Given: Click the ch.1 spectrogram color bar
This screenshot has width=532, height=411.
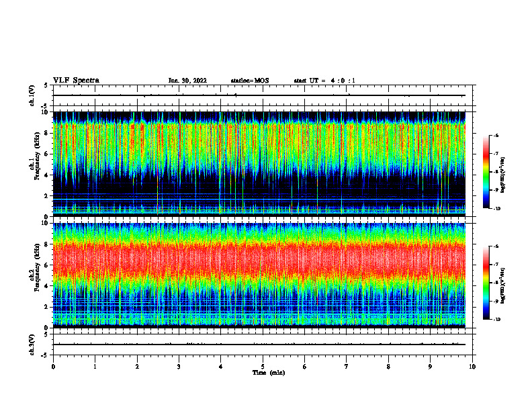Looking at the screenshot, I should pyautogui.click(x=486, y=172).
